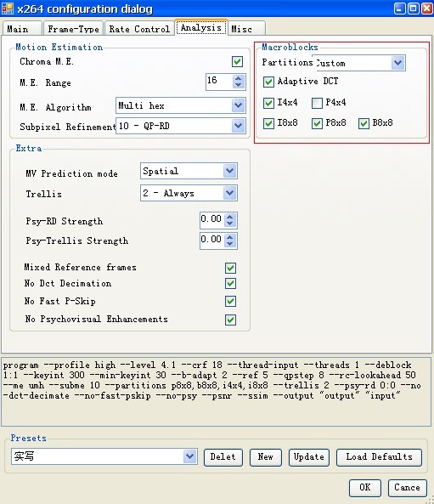
Task: Increase M.E. Range with up arrow
Action: pyautogui.click(x=238, y=78)
